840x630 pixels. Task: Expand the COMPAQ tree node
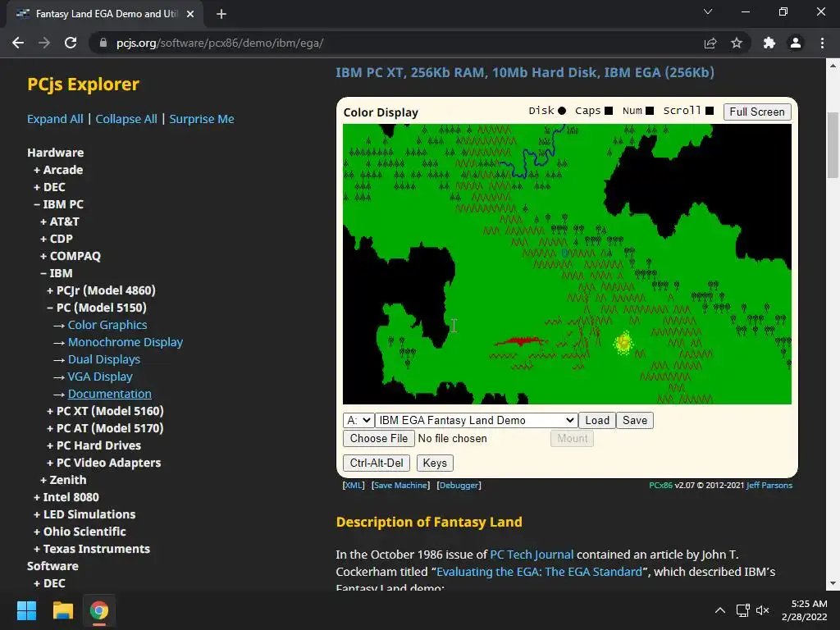pos(71,256)
